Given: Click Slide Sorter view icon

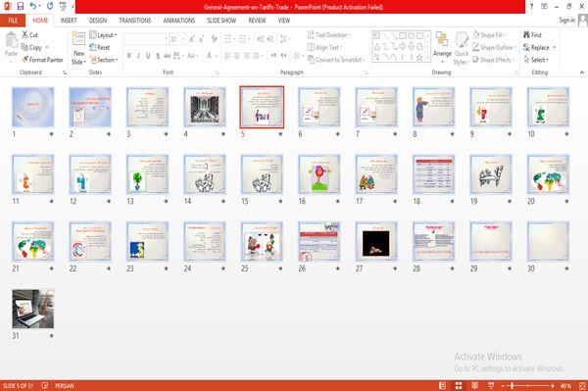Looking at the screenshot, I should 459,386.
